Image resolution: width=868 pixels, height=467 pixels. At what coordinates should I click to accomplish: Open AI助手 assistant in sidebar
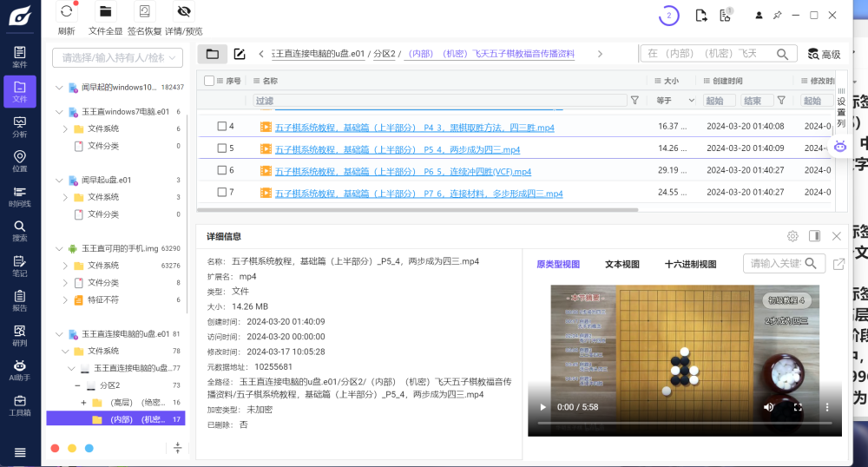pos(19,370)
